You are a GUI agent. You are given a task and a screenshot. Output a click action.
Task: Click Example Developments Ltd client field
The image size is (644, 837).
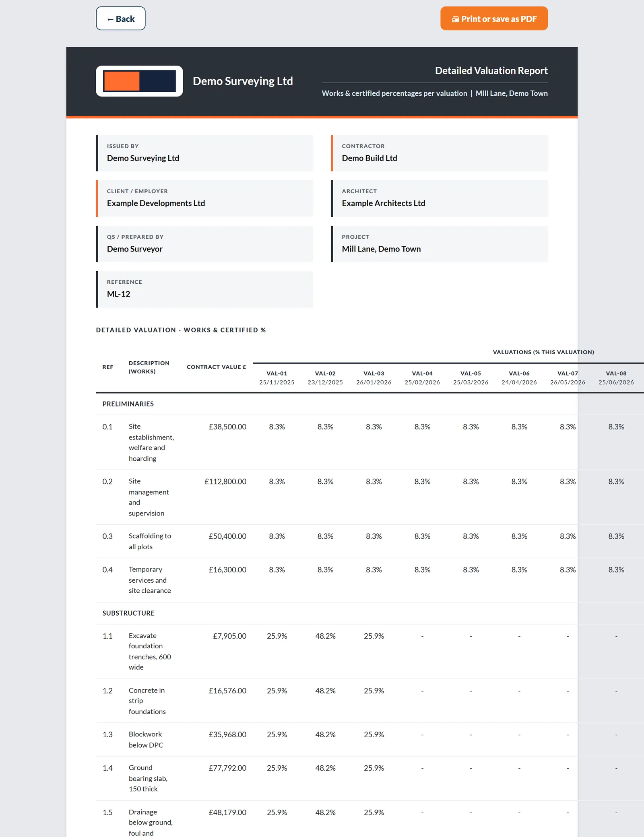[204, 198]
